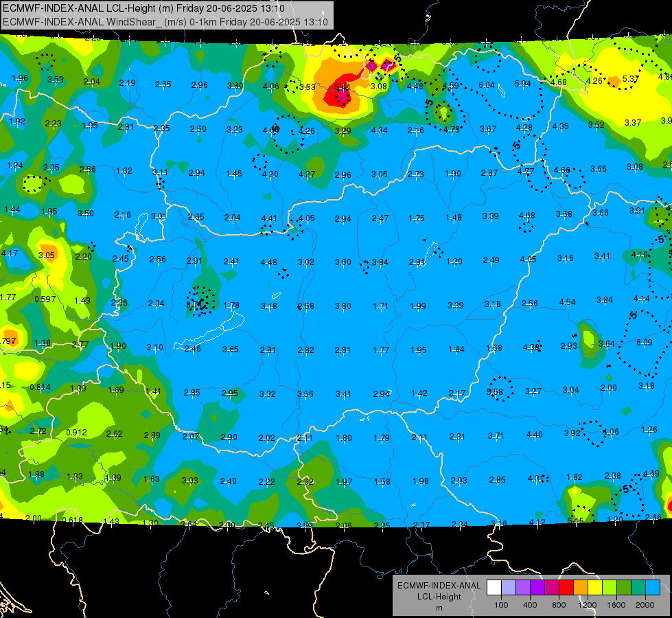Click the grid value 2.46 on the lake
The height and width of the screenshot is (618, 672).
tap(192, 348)
